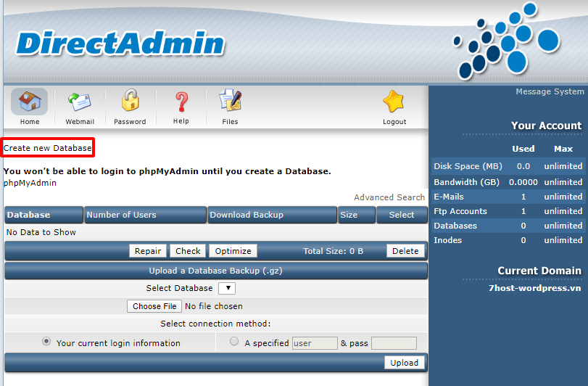Click the DirectAdmin logo

pos(120,44)
